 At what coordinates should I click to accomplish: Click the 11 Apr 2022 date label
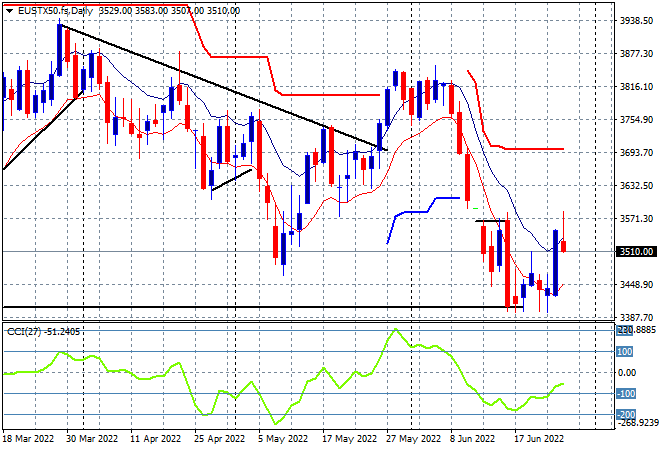[x=156, y=439]
